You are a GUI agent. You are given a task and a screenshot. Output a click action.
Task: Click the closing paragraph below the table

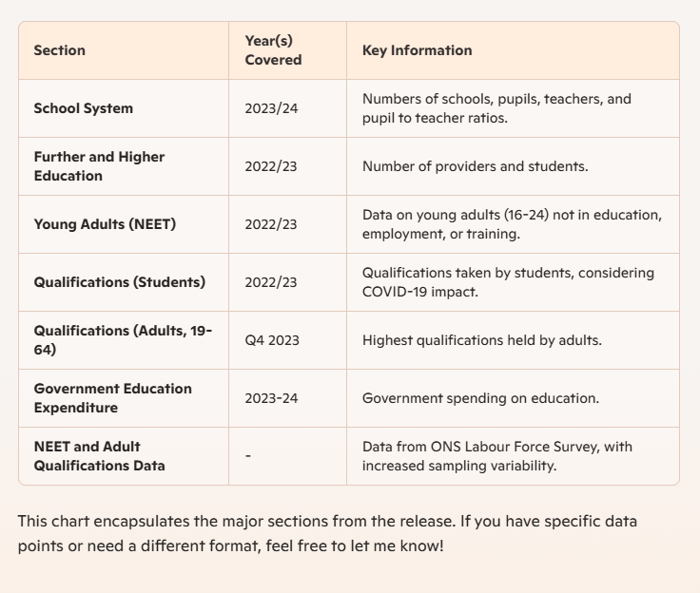pyautogui.click(x=327, y=533)
